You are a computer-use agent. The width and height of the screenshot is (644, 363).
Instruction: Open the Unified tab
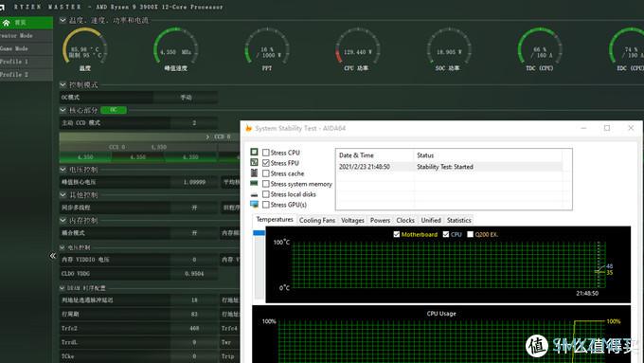click(x=431, y=220)
